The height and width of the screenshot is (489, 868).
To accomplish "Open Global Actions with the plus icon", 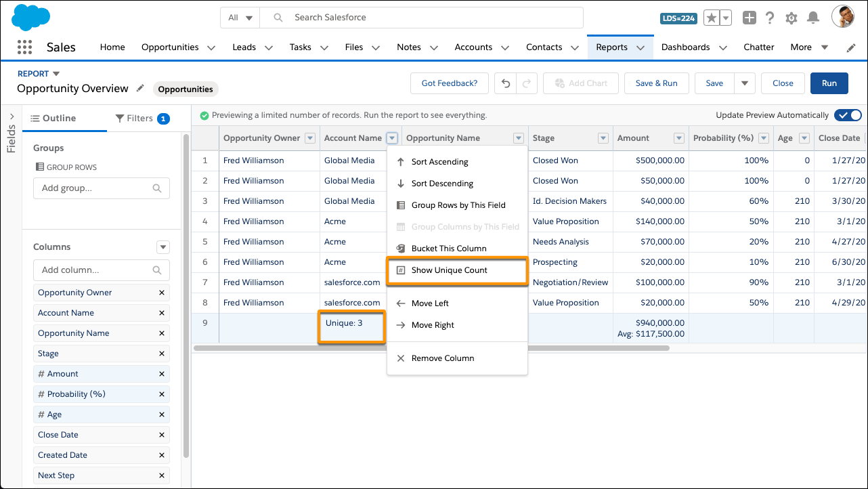I will [x=749, y=18].
